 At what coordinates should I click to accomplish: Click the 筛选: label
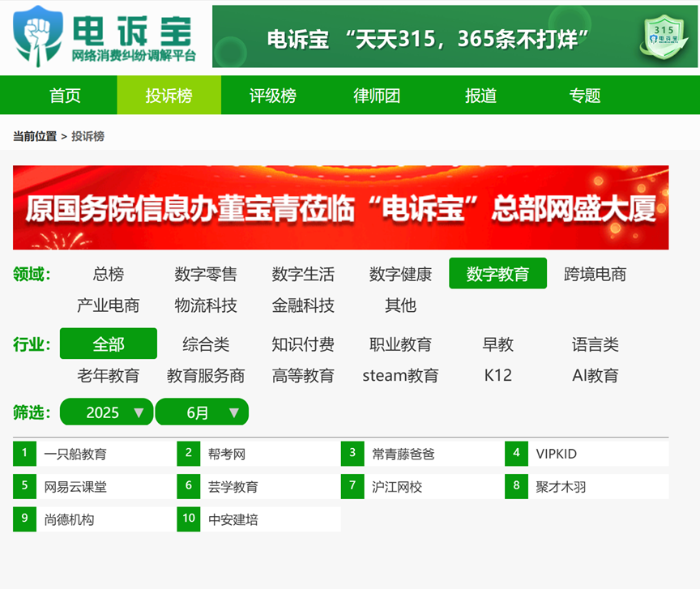(x=32, y=412)
